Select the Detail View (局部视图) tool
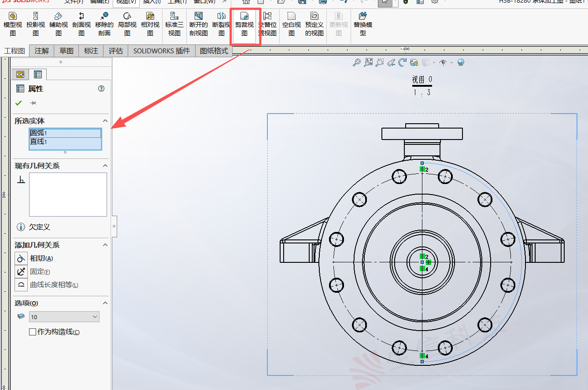The width and height of the screenshot is (588, 390). tap(127, 24)
